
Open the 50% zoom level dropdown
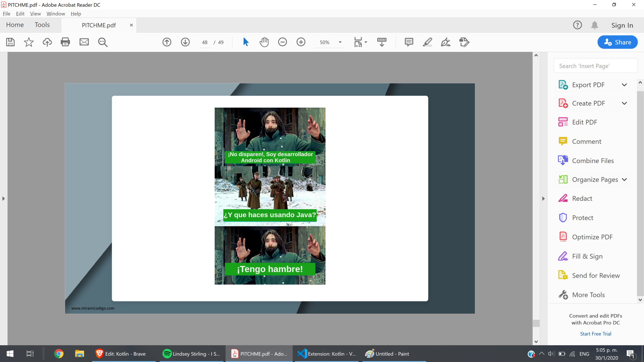pyautogui.click(x=340, y=42)
